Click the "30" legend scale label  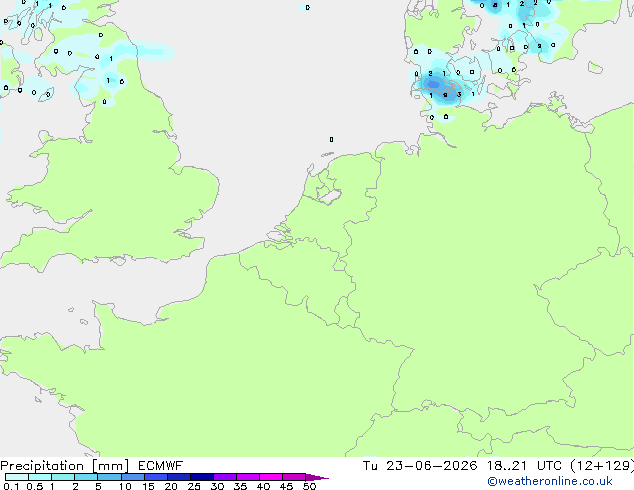(x=217, y=486)
